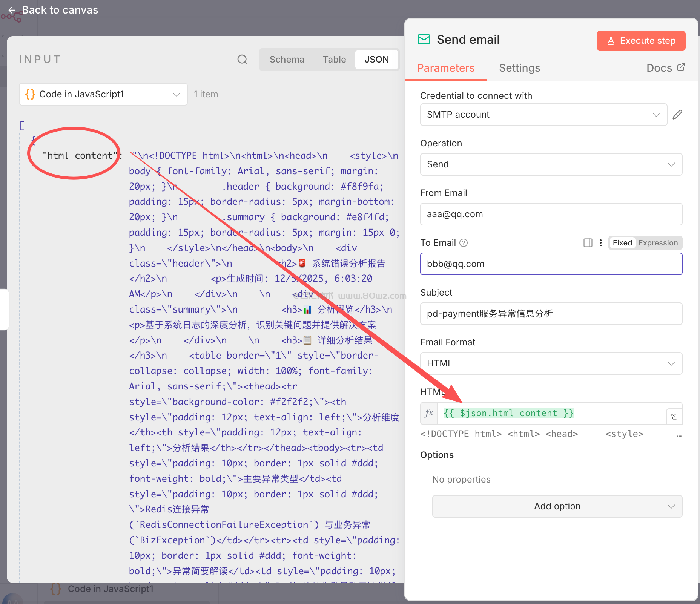Expand the Email Format HTML dropdown
The image size is (700, 604).
tap(551, 363)
